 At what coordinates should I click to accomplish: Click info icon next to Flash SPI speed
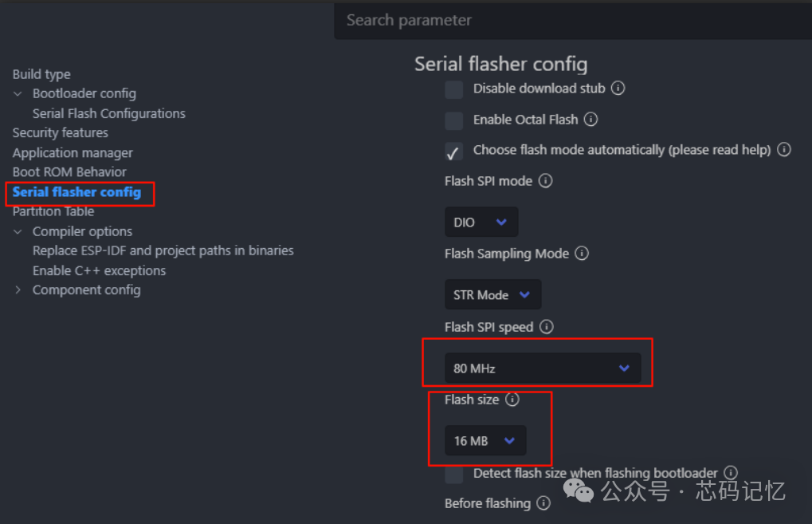pos(546,327)
